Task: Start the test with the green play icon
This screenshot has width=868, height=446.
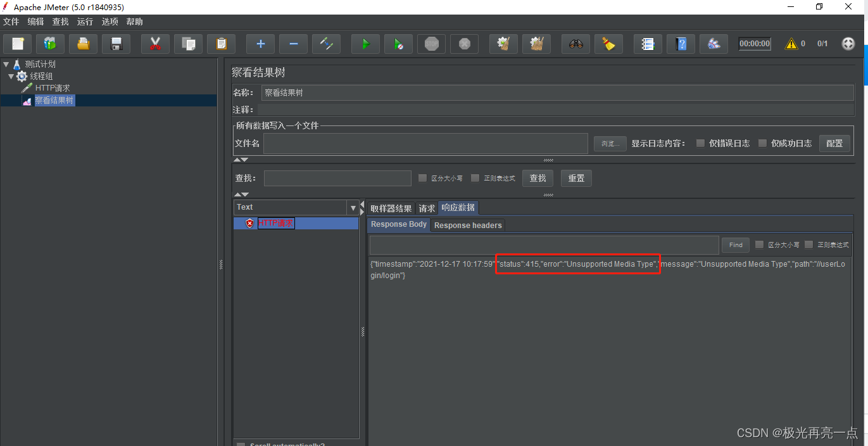Action: [365, 44]
